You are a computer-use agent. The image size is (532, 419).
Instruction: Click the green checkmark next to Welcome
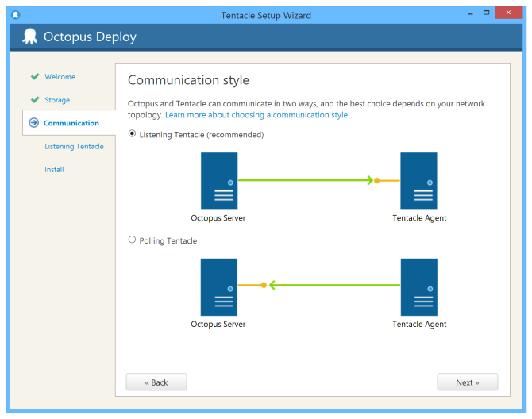[x=34, y=77]
